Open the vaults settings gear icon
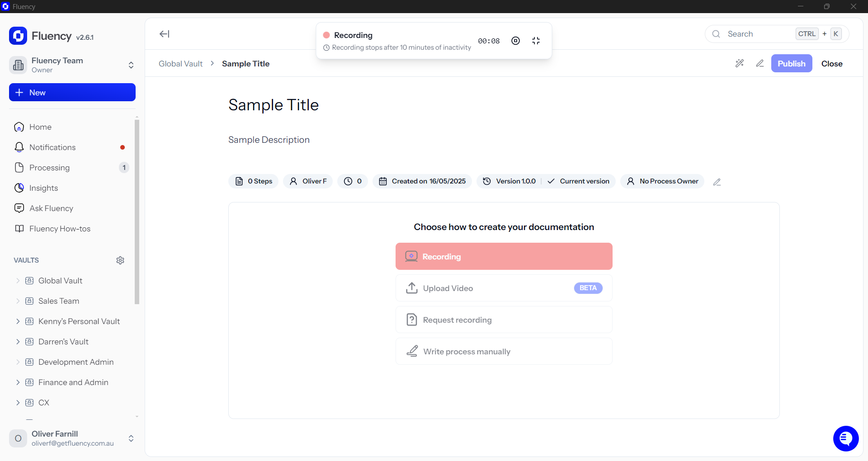This screenshot has height=461, width=868. (120, 260)
